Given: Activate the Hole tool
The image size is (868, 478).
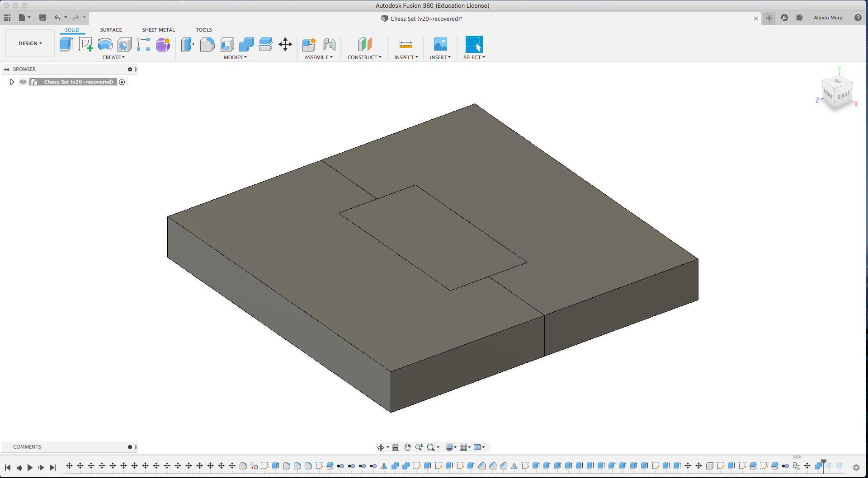Looking at the screenshot, I should [x=124, y=44].
